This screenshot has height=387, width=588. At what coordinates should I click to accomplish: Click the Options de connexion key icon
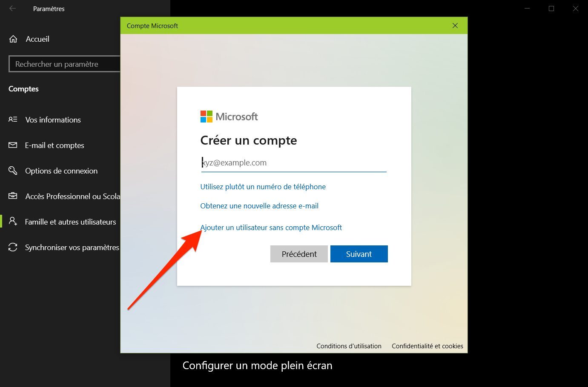(x=13, y=171)
